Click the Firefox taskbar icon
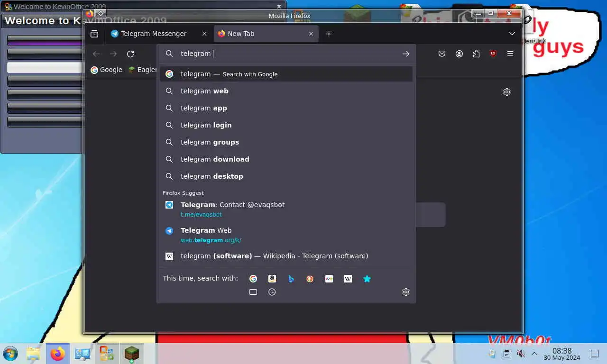This screenshot has height=364, width=607. tap(58, 354)
